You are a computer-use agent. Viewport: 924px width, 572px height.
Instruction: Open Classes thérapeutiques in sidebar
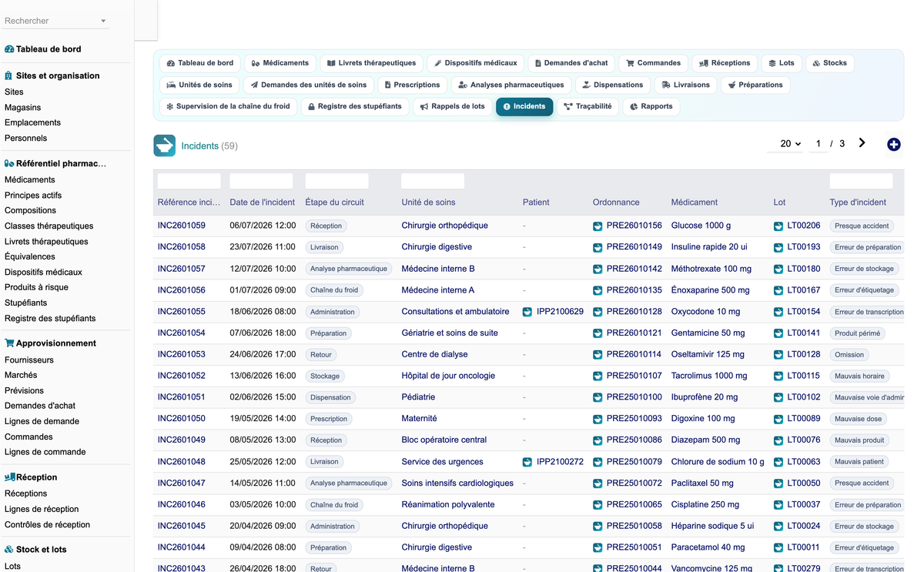(49, 226)
